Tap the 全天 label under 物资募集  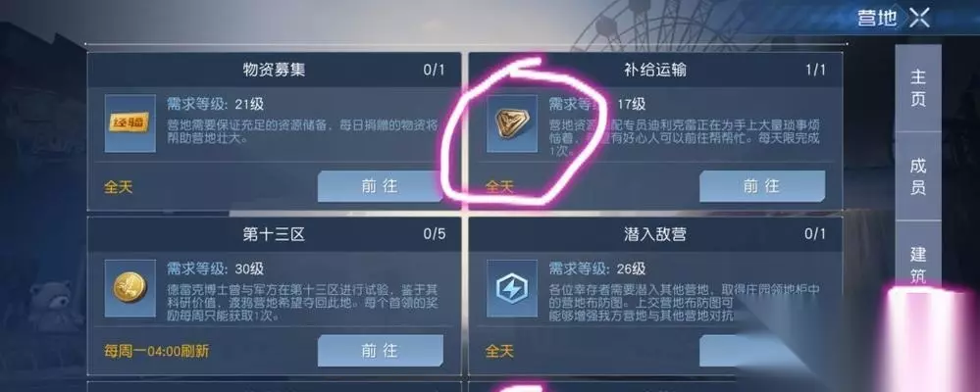[118, 186]
